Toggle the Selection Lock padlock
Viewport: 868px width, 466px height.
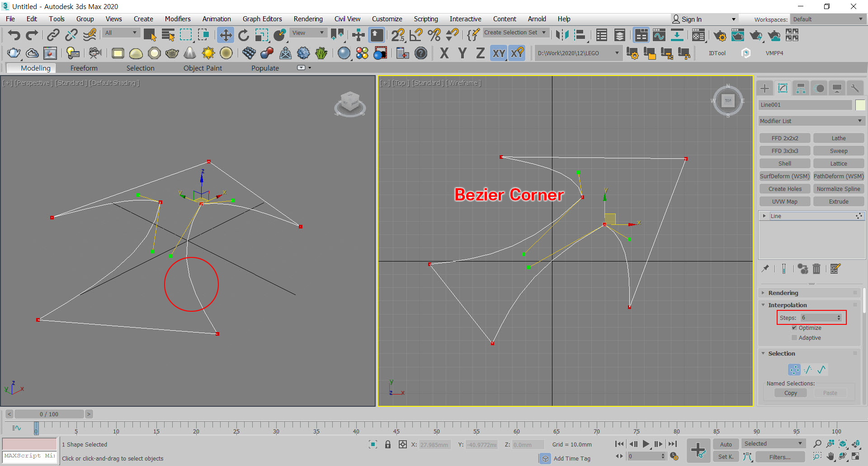click(x=387, y=444)
